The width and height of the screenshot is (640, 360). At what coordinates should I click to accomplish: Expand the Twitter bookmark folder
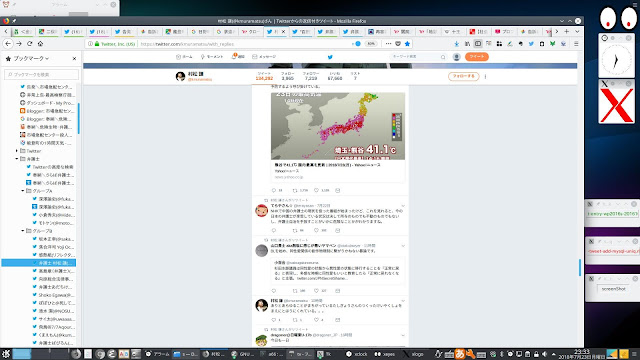click(x=17, y=151)
